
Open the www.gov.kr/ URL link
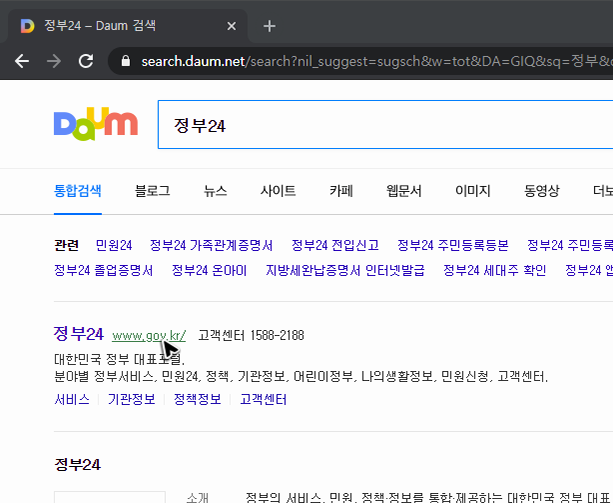point(149,336)
